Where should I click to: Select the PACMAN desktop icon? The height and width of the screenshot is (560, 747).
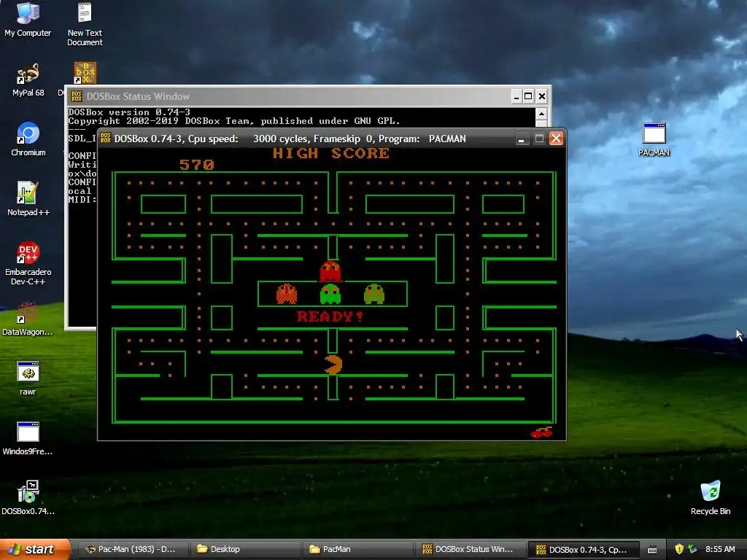[x=654, y=139]
